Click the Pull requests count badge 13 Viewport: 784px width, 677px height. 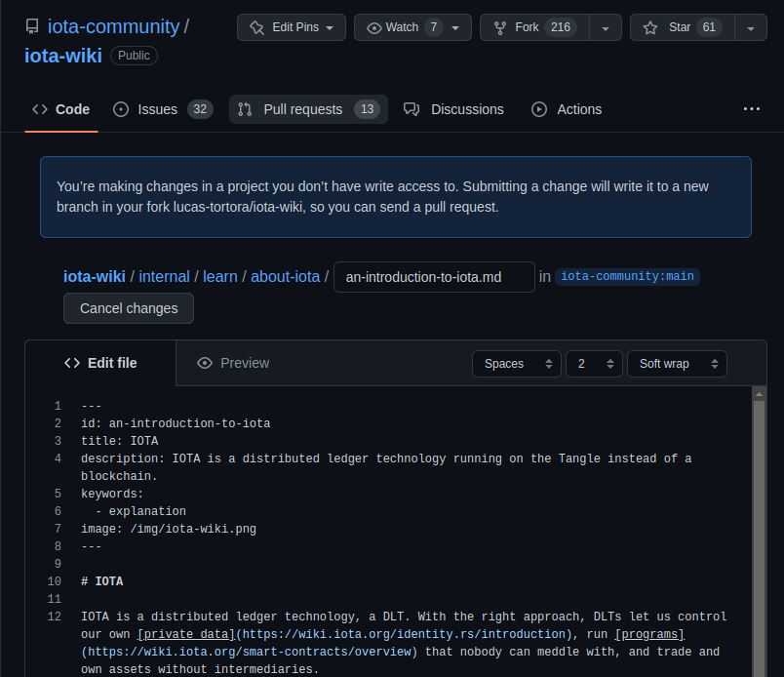click(367, 109)
